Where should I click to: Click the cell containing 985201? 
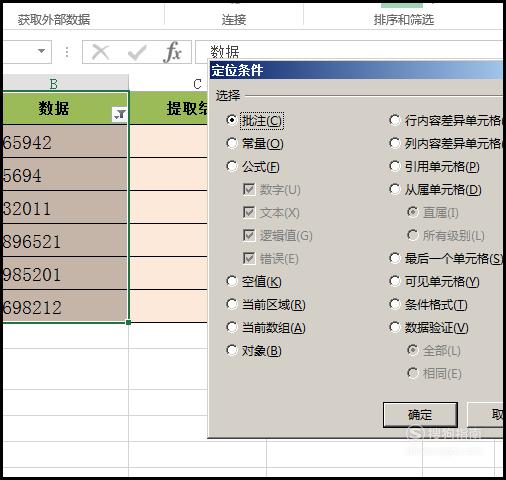(x=66, y=273)
